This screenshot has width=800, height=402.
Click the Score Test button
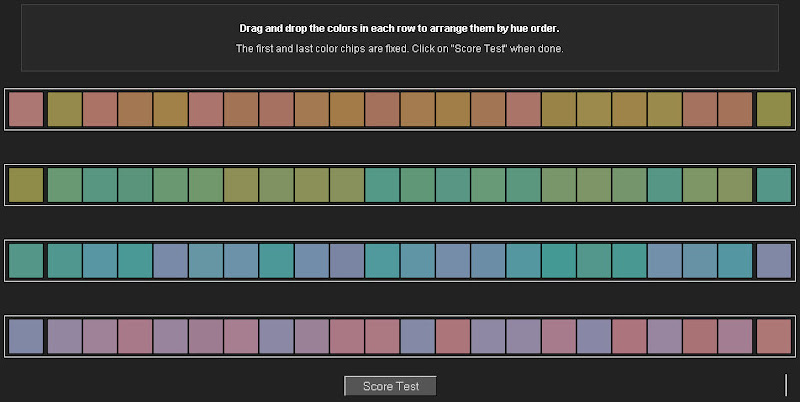click(390, 386)
